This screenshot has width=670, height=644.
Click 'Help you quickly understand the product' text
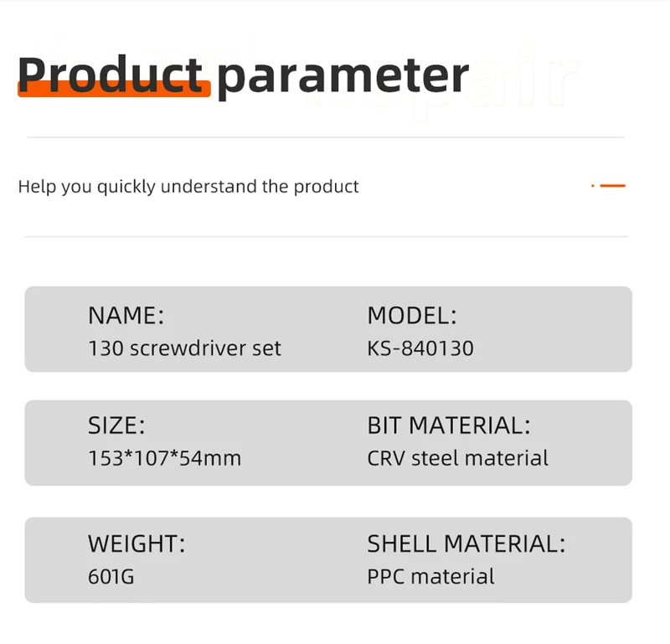(188, 187)
